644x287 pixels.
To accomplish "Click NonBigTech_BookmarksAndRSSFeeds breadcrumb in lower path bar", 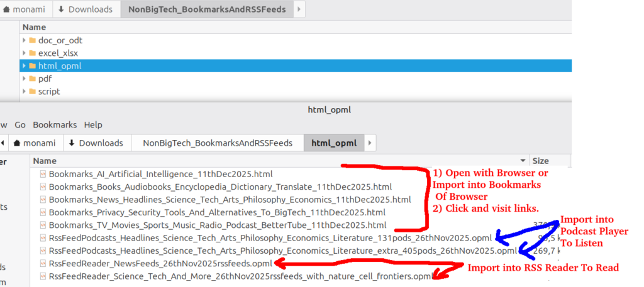I will coord(217,143).
